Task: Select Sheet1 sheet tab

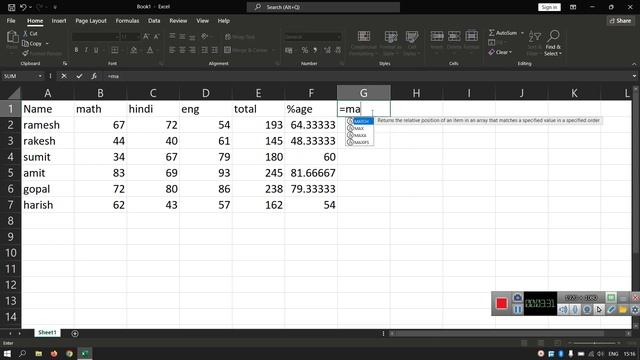Action: 47,333
